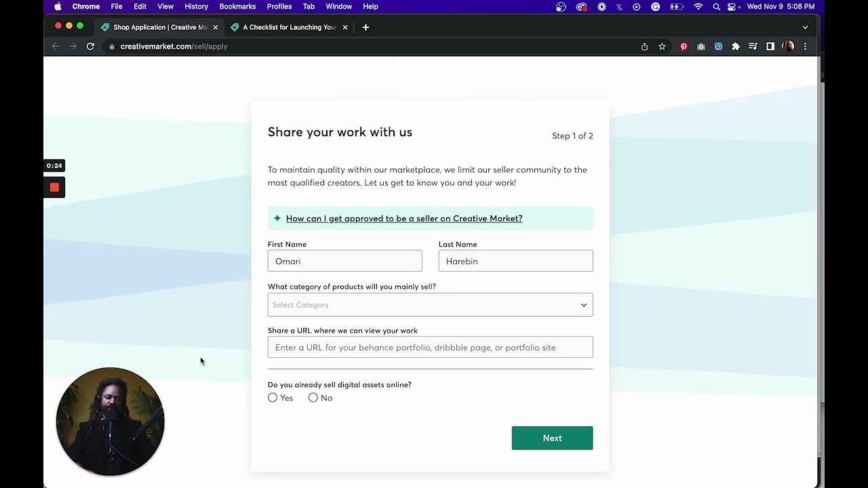Click the share page icon in address bar
868x488 pixels.
click(x=644, y=47)
